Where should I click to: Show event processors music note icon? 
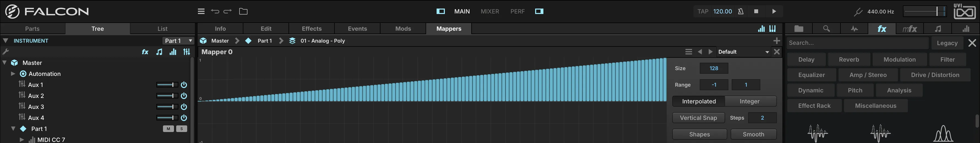coord(159,52)
